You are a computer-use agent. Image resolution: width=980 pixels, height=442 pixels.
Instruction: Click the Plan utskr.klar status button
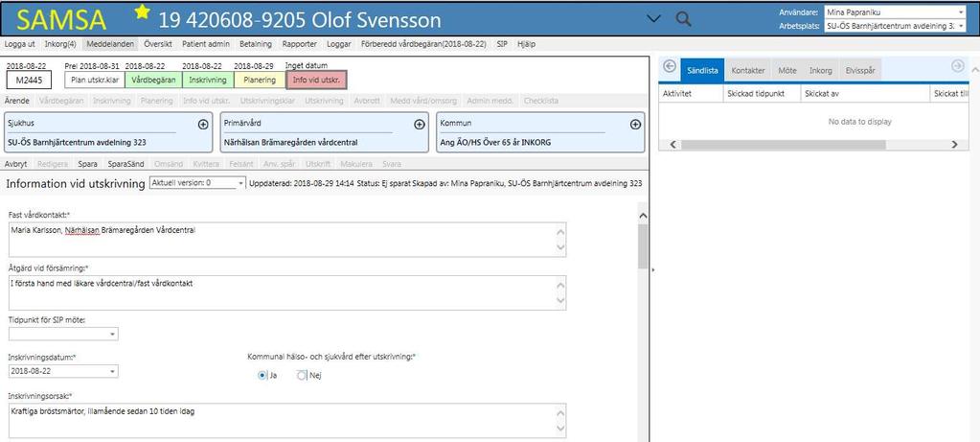(x=95, y=80)
